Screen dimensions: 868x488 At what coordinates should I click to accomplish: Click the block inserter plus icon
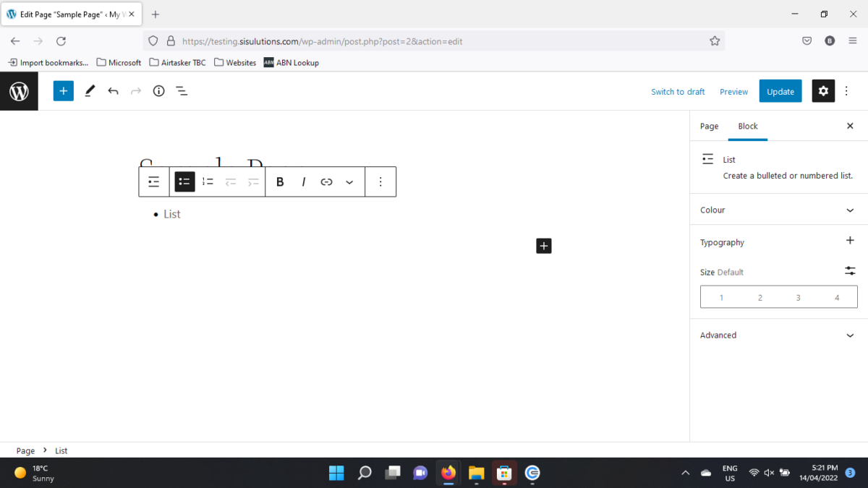pos(63,90)
